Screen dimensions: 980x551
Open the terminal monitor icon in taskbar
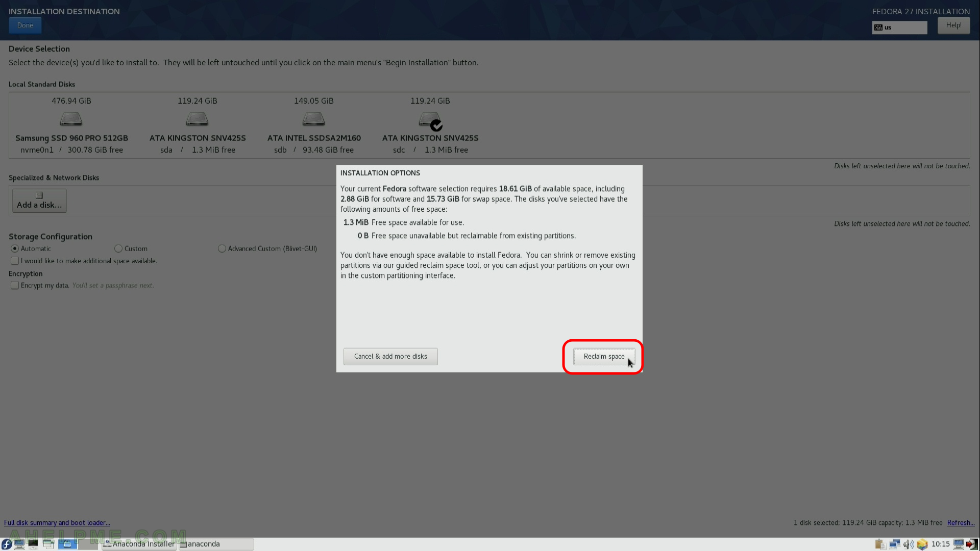(33, 544)
